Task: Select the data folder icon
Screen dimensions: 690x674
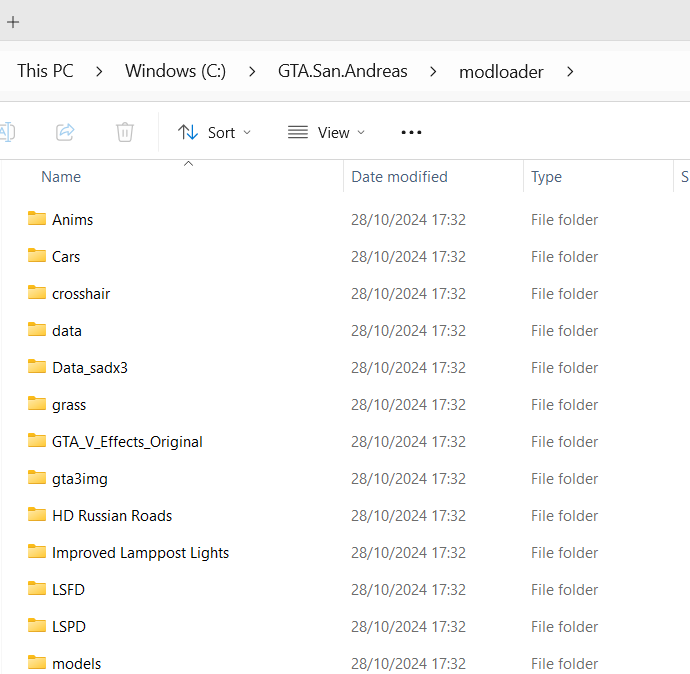Action: tap(37, 329)
